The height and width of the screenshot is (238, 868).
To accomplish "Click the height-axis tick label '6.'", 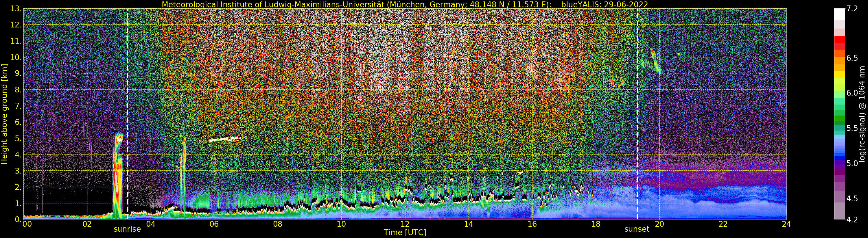I will click(18, 122).
